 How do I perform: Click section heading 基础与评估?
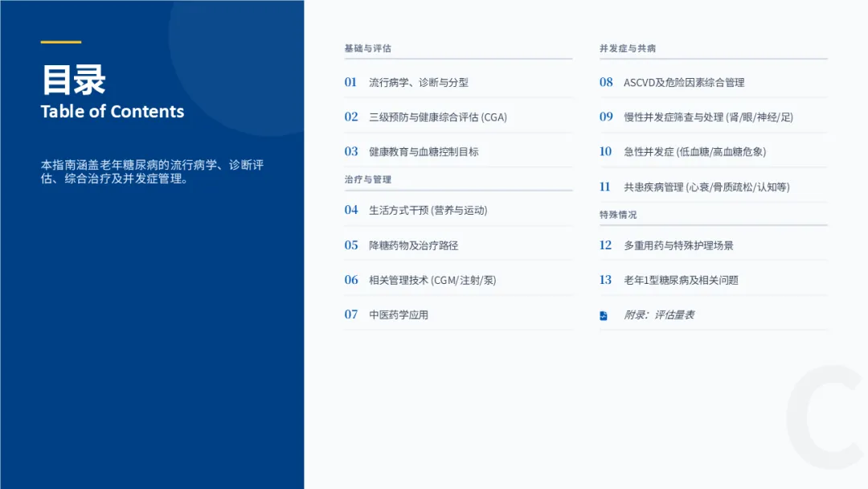coord(367,48)
